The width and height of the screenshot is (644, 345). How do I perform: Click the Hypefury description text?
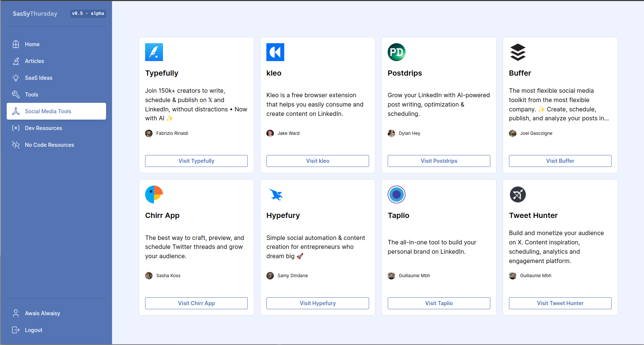pos(316,247)
